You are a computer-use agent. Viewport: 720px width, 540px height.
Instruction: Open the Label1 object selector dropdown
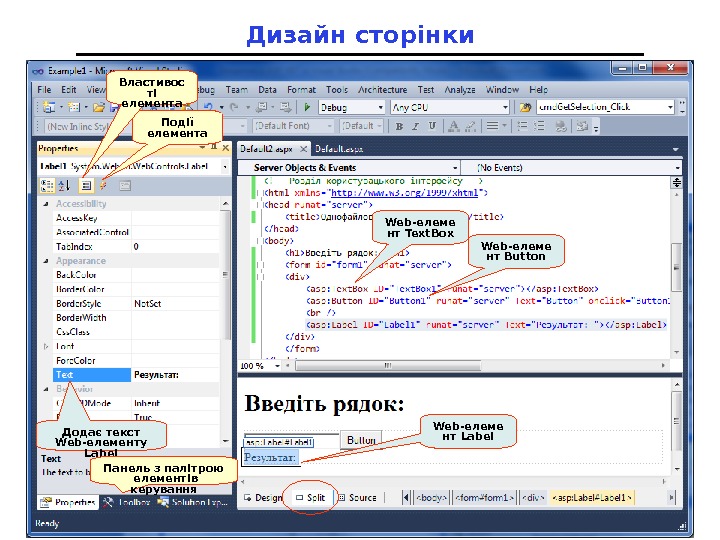[x=225, y=167]
